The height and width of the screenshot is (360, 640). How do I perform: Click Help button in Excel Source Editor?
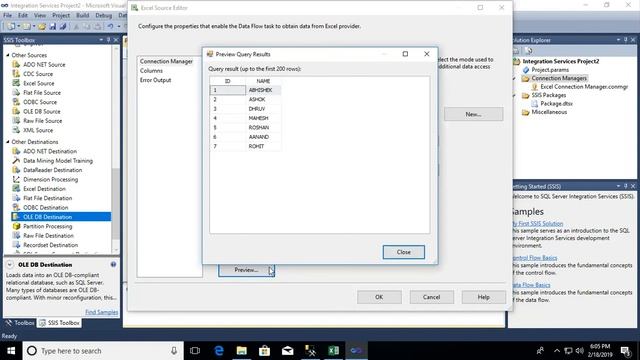[484, 297]
